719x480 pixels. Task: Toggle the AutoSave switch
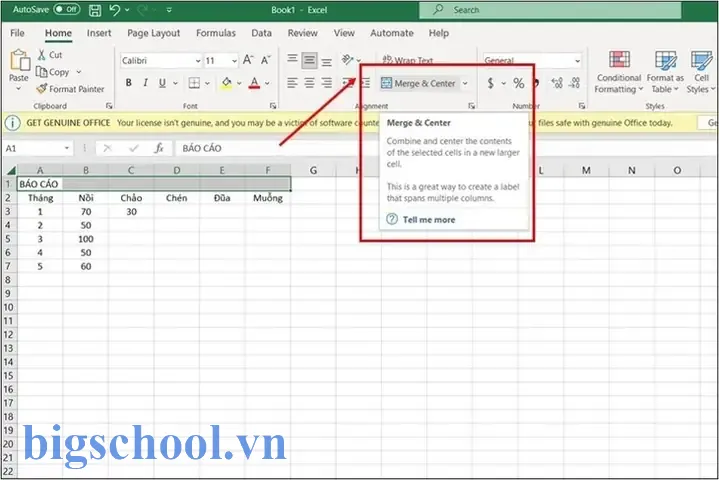pos(67,9)
